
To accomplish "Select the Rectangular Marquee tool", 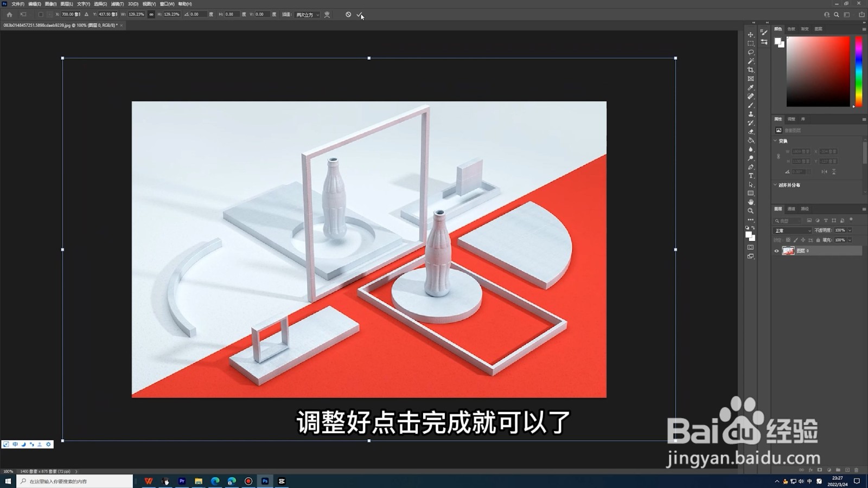I will [751, 43].
